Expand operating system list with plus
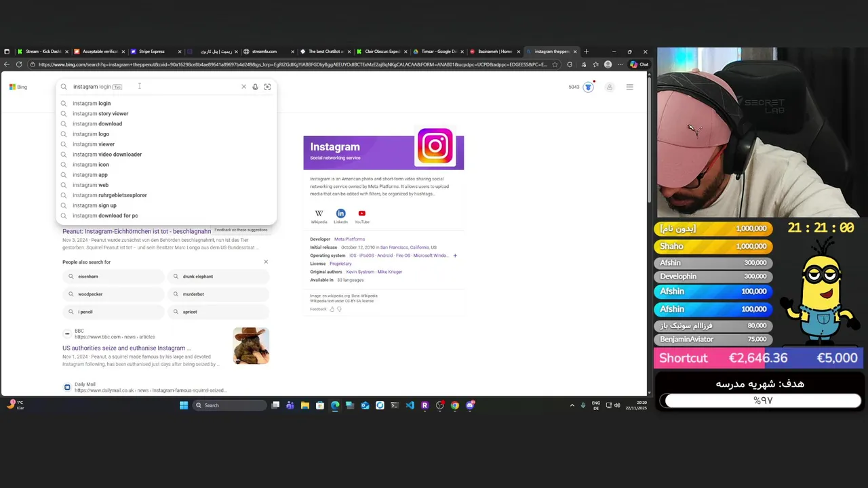 click(455, 256)
